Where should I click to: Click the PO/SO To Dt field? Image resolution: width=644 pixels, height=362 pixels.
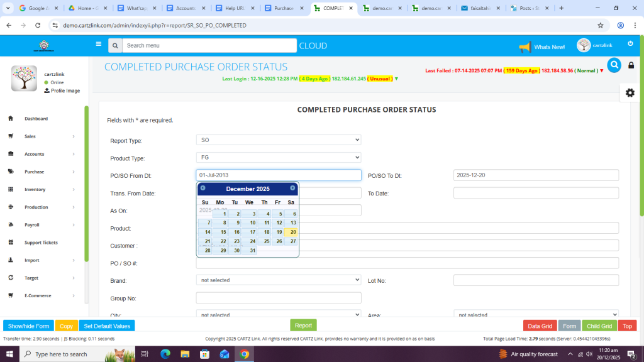pos(535,175)
